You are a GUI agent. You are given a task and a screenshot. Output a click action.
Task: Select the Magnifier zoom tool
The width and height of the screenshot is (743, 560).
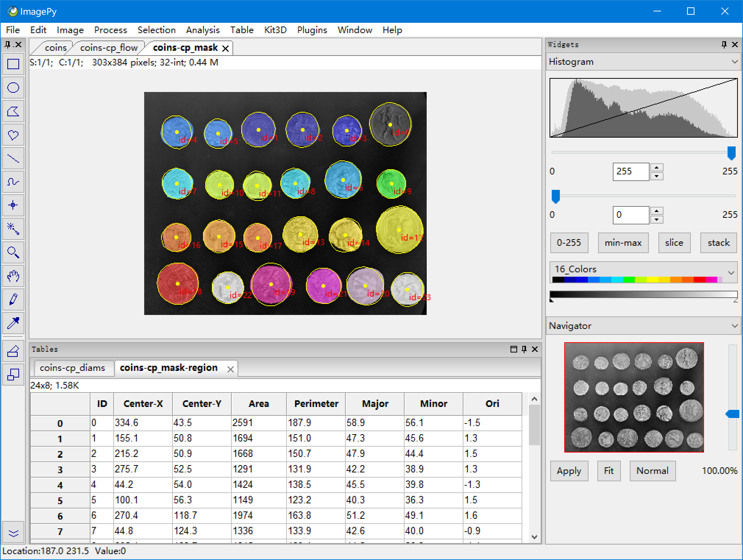13,252
